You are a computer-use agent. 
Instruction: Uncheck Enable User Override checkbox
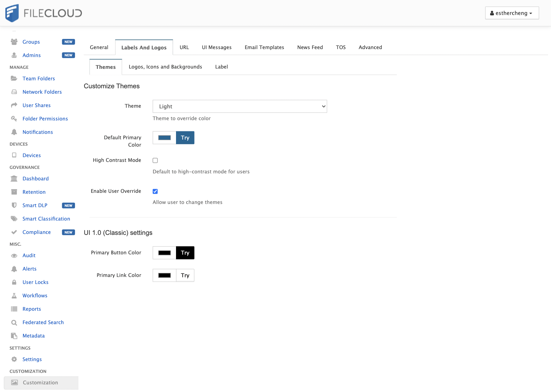pyautogui.click(x=155, y=191)
